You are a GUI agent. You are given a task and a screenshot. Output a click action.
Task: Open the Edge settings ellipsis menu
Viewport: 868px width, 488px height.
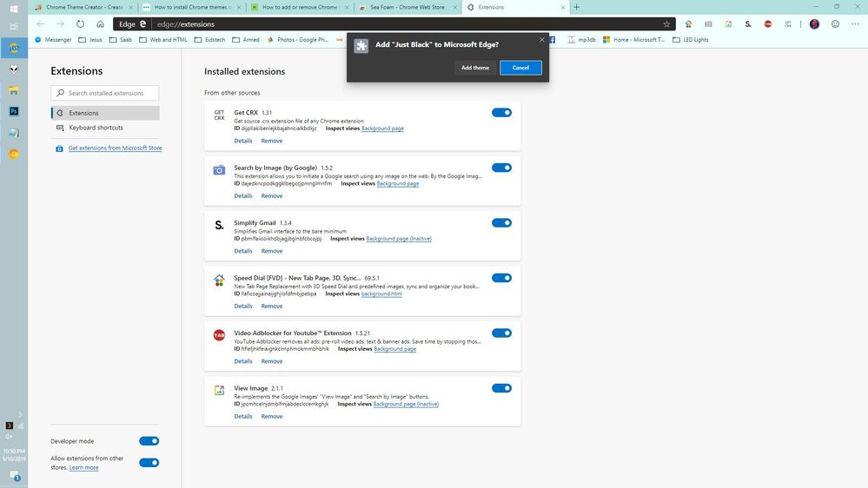click(x=855, y=24)
